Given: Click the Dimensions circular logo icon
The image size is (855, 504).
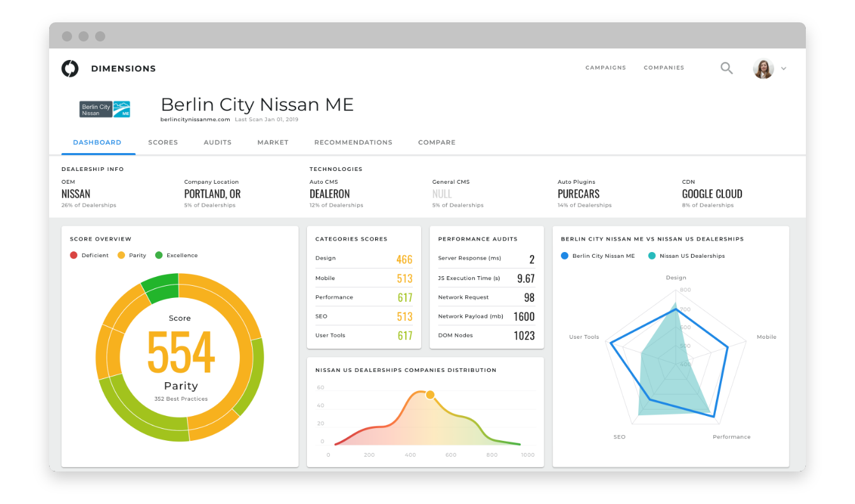Looking at the screenshot, I should pos(70,68).
